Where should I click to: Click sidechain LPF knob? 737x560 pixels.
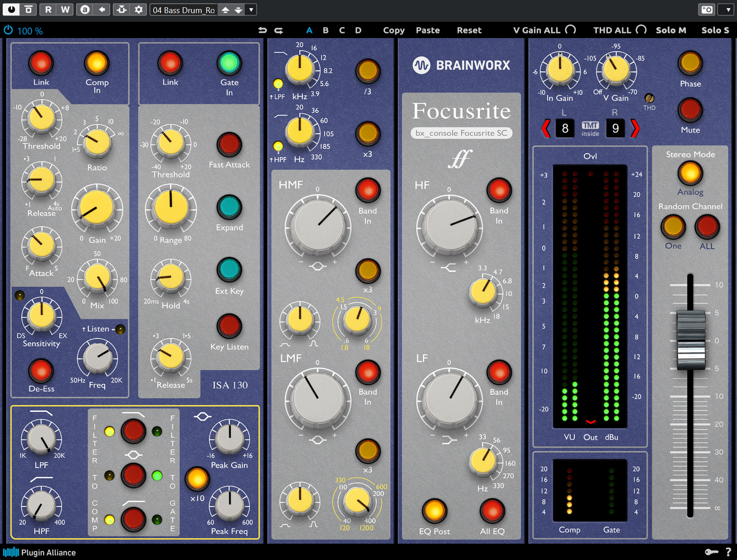pyautogui.click(x=41, y=439)
